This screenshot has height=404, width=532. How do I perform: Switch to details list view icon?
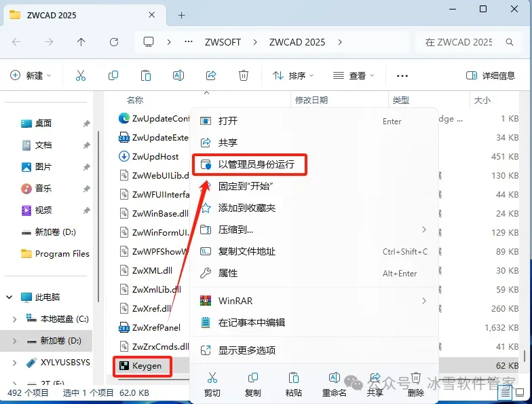point(505,392)
